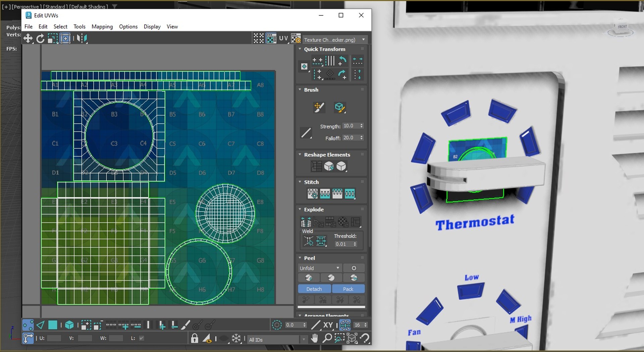Click Space Vertically icon in Quick Transform

tap(358, 74)
